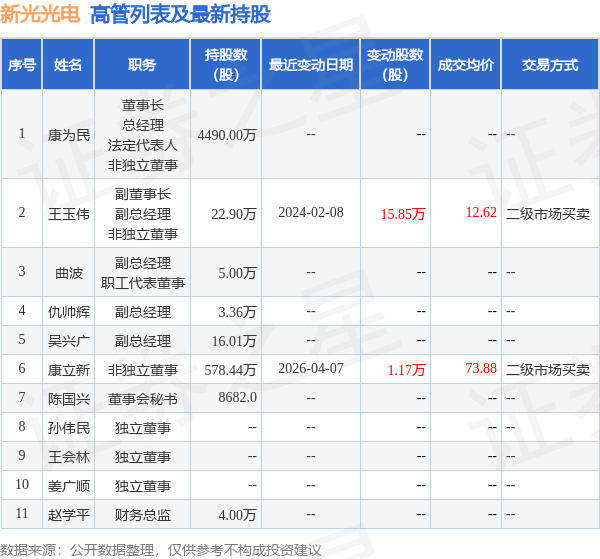600x559 pixels.
Task: Click the holding value 5.00万
Action: [237, 273]
